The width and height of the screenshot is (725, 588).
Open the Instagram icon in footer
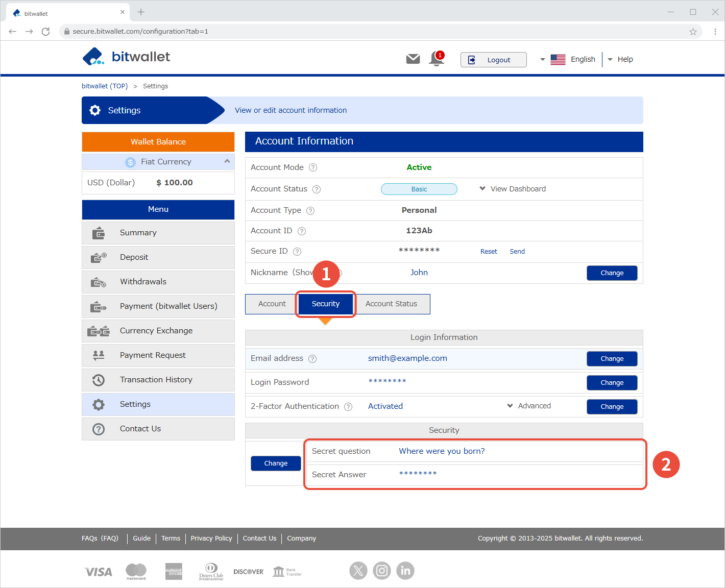(x=382, y=571)
